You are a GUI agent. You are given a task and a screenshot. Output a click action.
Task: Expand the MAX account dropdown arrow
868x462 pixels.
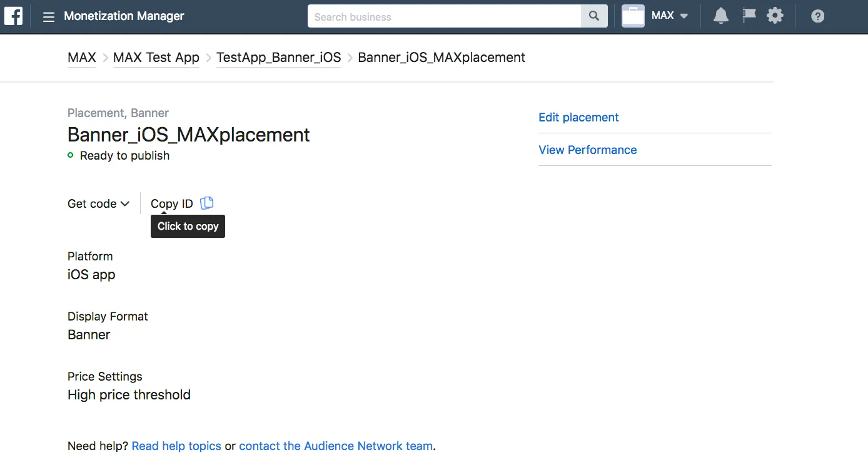[x=683, y=16]
